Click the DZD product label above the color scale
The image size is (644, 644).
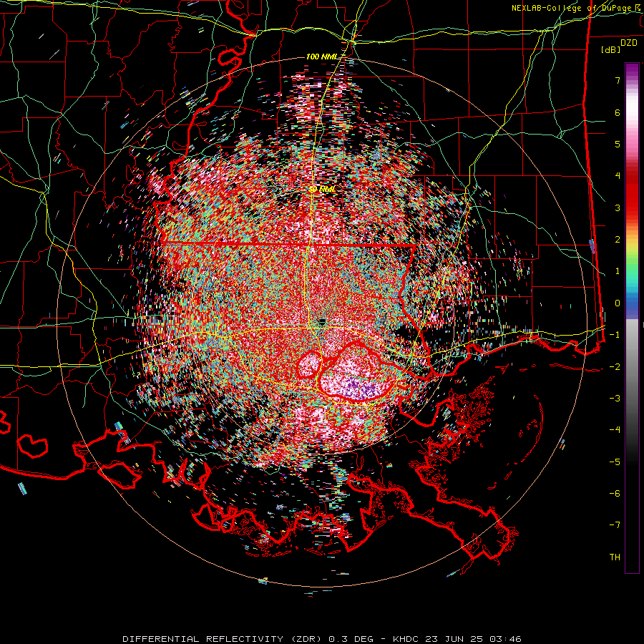pos(629,43)
